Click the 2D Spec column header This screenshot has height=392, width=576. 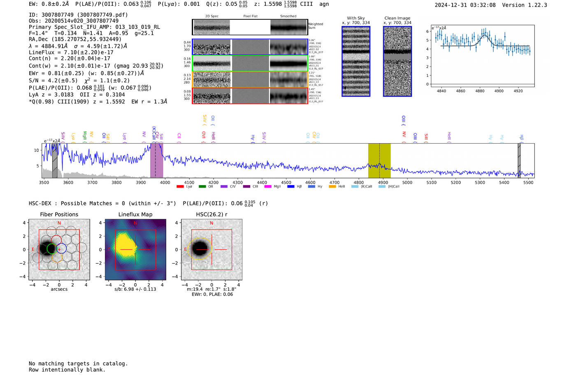tap(212, 16)
